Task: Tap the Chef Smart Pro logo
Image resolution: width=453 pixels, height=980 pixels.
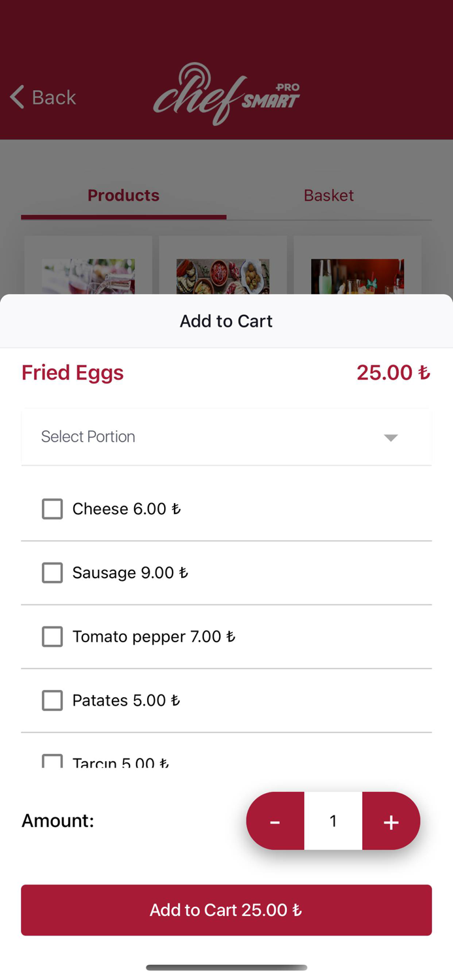Action: pos(226,95)
